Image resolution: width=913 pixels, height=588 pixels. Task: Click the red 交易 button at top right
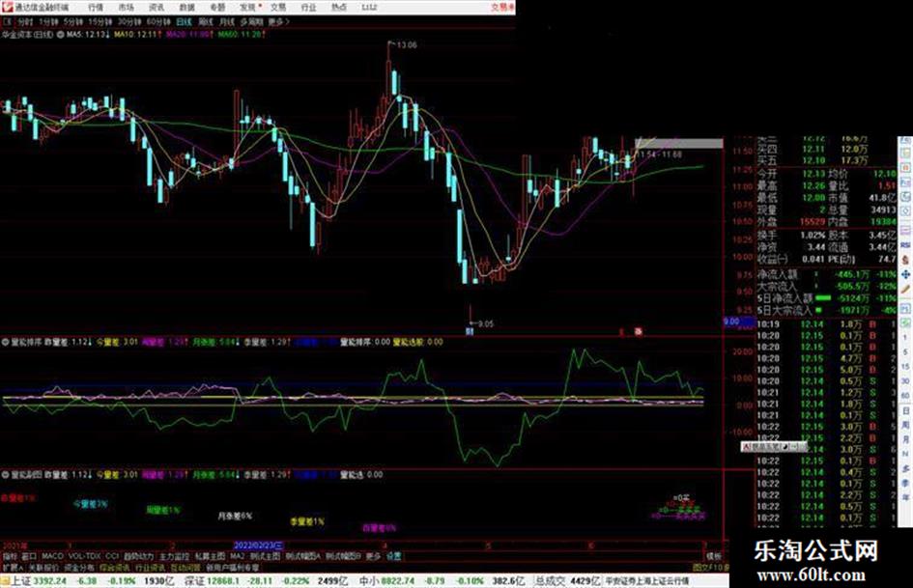[x=500, y=7]
